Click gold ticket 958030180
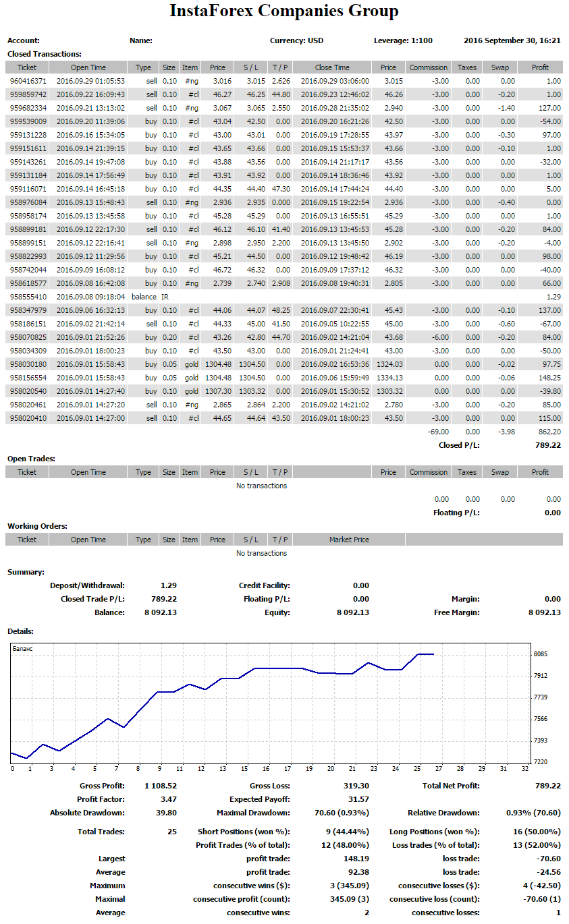The width and height of the screenshot is (569, 924). coord(28,364)
